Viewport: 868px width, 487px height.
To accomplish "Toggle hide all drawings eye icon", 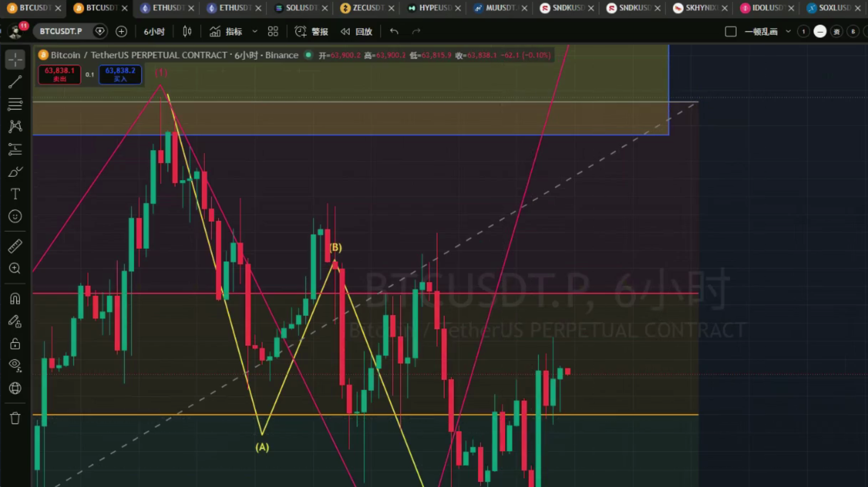I will tap(15, 366).
